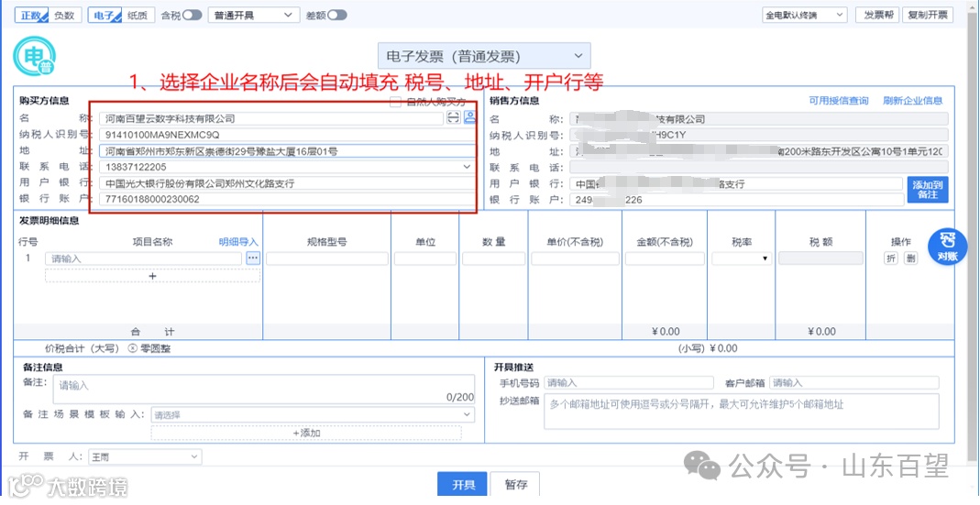The width and height of the screenshot is (980, 505).
Task: Select 纸质 invoice medium
Action: [x=138, y=16]
